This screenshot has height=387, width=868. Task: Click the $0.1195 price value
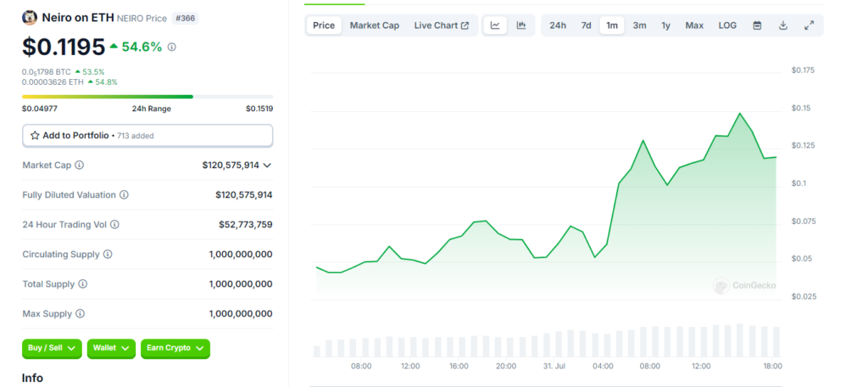pos(64,48)
